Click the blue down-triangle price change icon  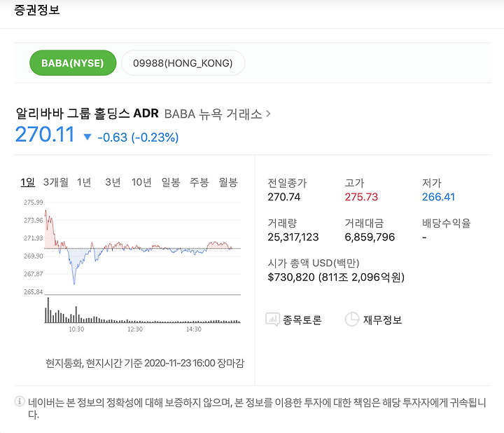[x=87, y=137]
